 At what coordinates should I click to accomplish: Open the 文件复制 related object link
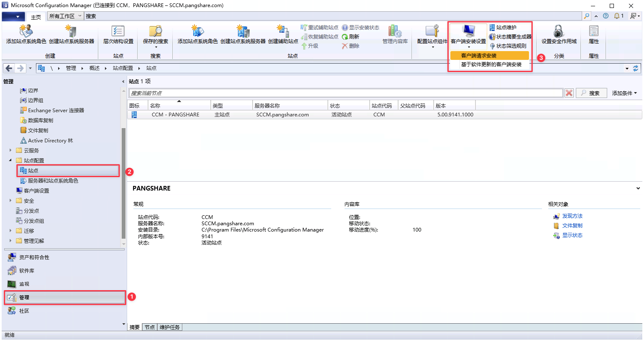click(x=572, y=226)
